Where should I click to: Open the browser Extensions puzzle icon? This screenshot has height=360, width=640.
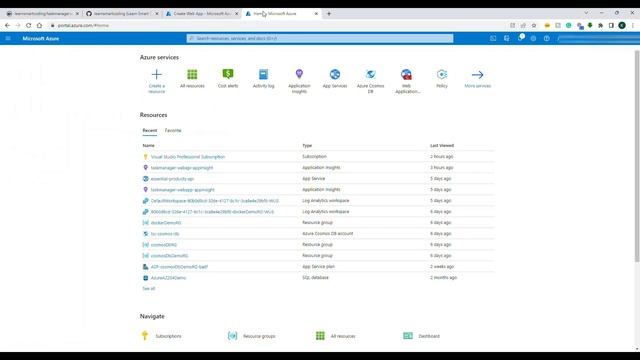tap(600, 25)
